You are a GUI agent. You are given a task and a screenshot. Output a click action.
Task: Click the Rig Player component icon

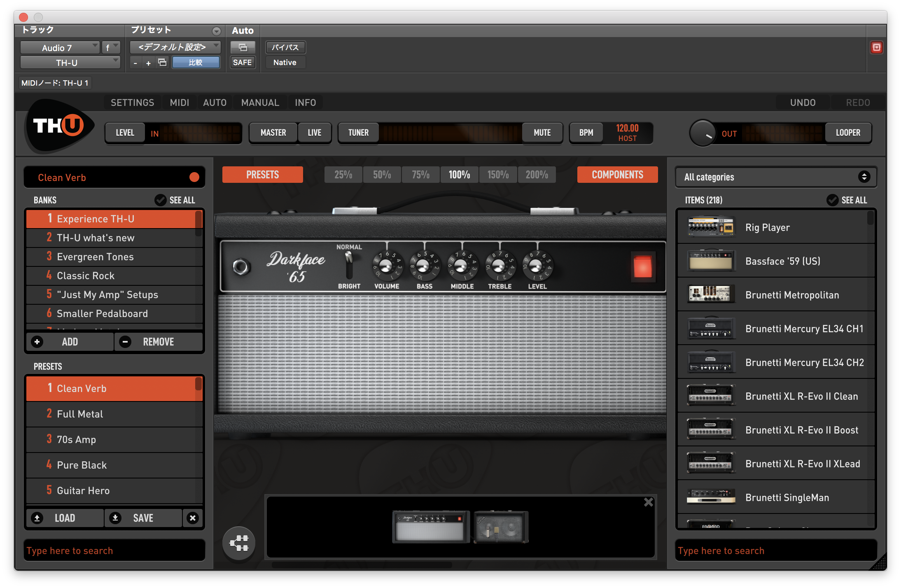(x=711, y=227)
